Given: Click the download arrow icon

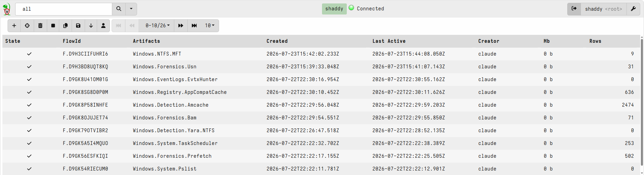Looking at the screenshot, I should coord(91,26).
